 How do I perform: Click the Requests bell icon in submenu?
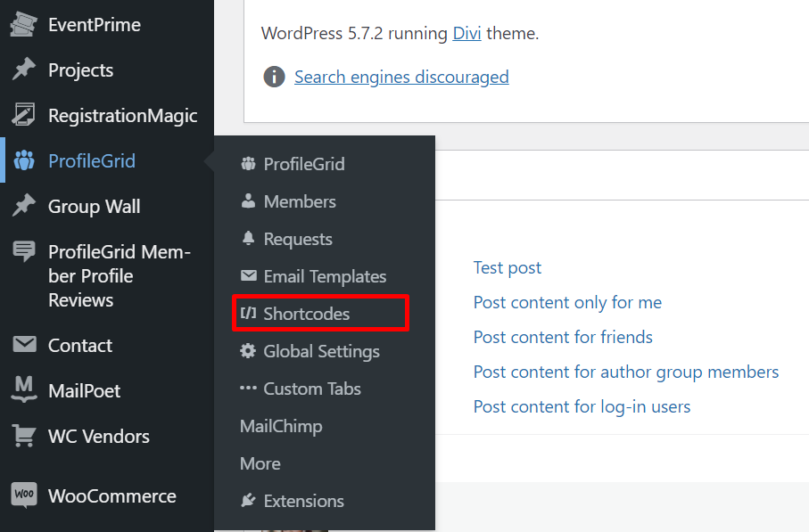pos(248,239)
